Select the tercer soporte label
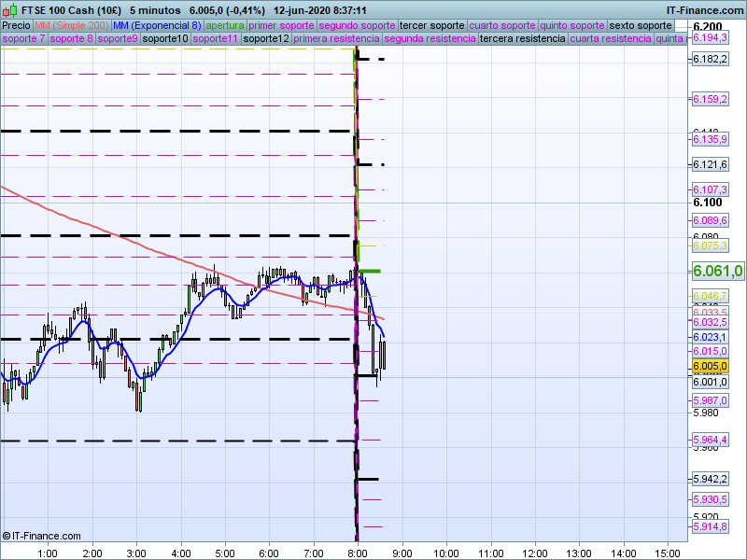747x560 pixels. (431, 26)
